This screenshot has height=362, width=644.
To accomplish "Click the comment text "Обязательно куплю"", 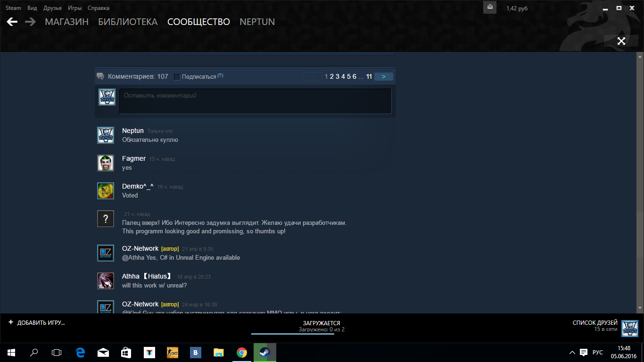I will (150, 140).
